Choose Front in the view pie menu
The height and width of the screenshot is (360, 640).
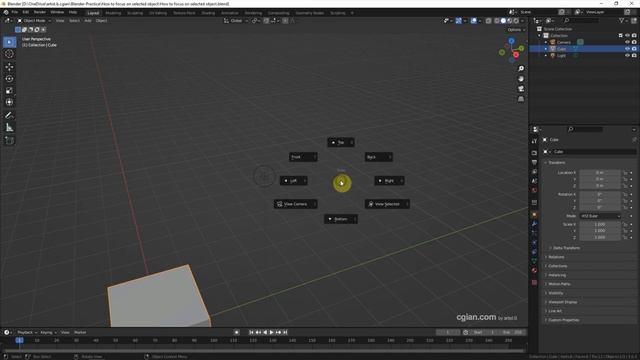(303, 157)
